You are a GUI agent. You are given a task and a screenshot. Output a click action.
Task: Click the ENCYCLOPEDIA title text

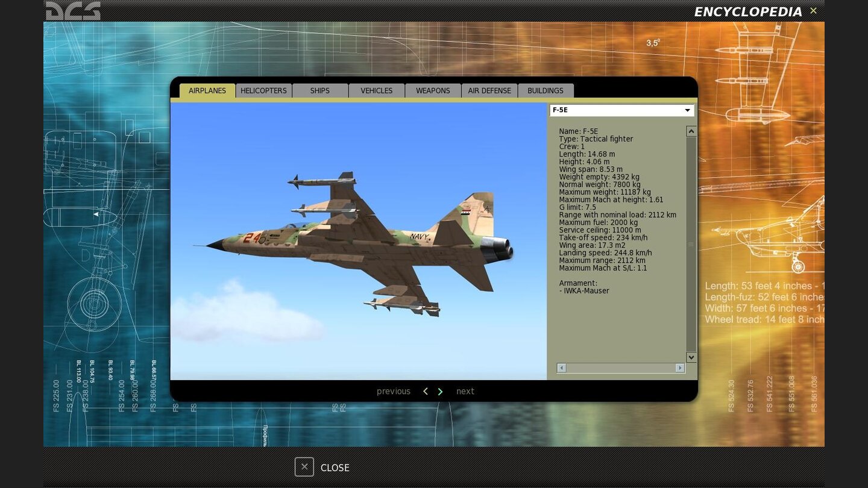pos(747,12)
